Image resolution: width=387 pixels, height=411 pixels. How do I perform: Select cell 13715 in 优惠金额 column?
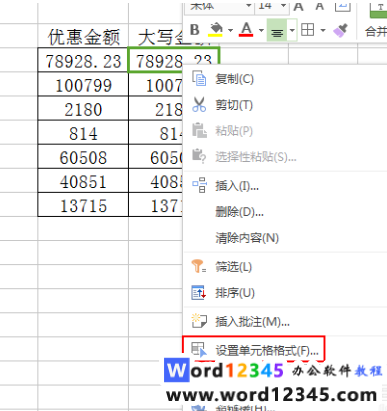pyautogui.click(x=83, y=205)
